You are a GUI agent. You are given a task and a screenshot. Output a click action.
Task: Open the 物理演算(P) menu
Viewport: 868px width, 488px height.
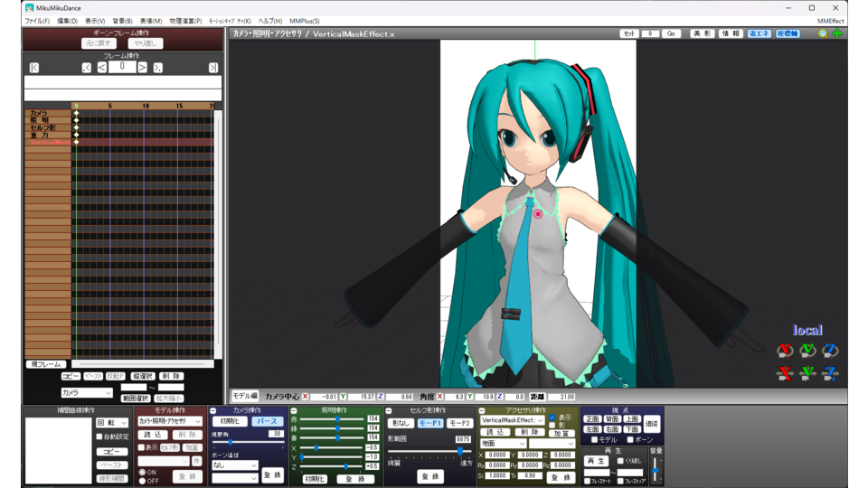pos(185,21)
